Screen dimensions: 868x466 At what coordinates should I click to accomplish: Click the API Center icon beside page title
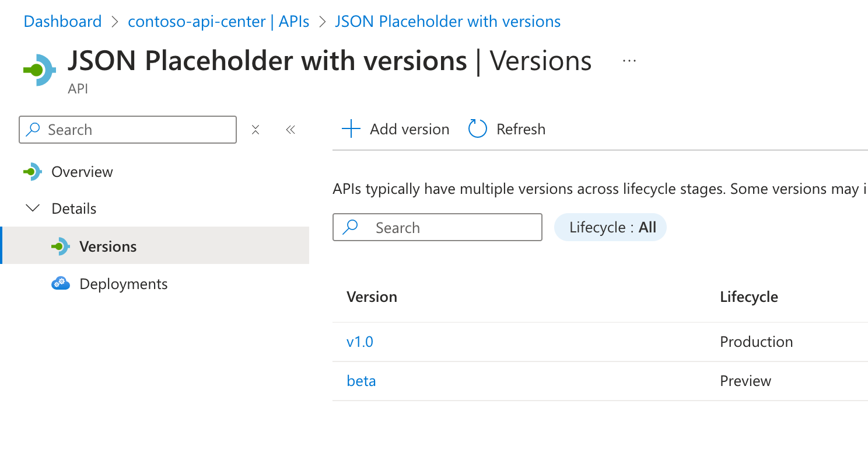coord(40,70)
